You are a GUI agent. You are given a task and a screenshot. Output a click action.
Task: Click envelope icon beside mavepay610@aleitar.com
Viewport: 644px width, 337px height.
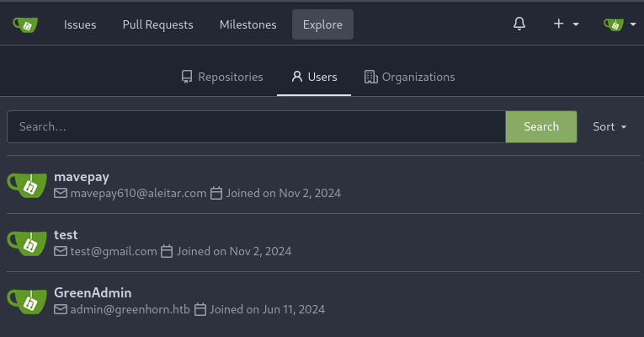61,194
